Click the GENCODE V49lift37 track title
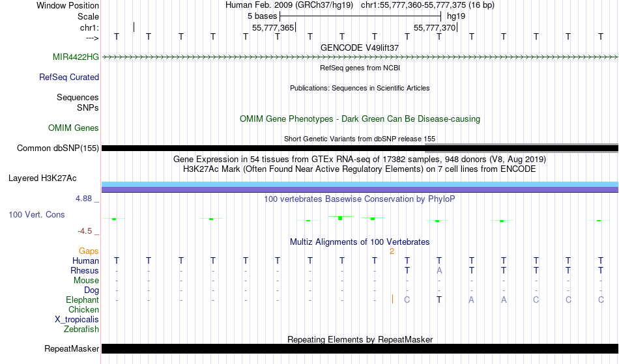 click(360, 48)
